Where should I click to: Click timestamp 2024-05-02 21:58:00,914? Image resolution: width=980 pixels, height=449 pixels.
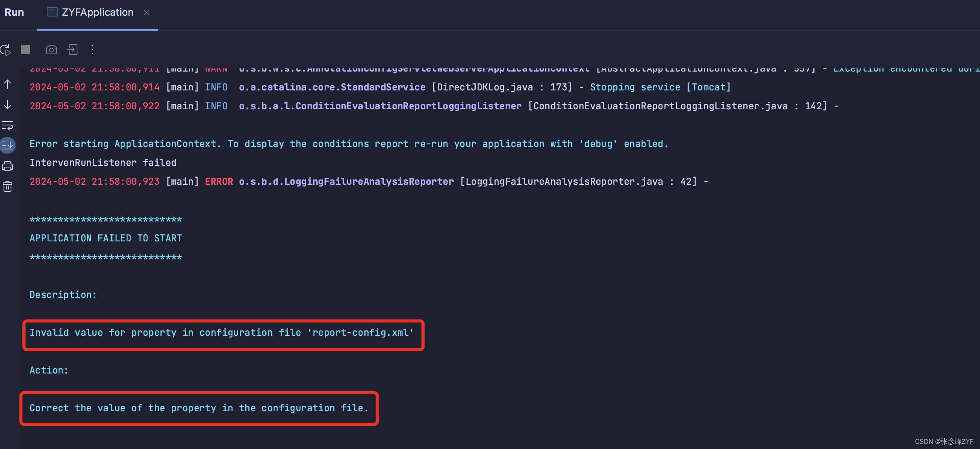click(94, 87)
